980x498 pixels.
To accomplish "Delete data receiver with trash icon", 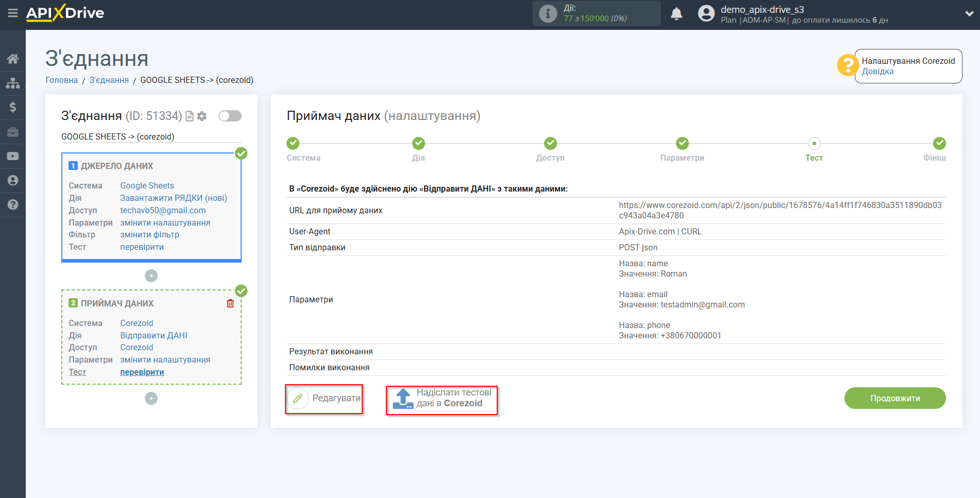I will tap(230, 303).
